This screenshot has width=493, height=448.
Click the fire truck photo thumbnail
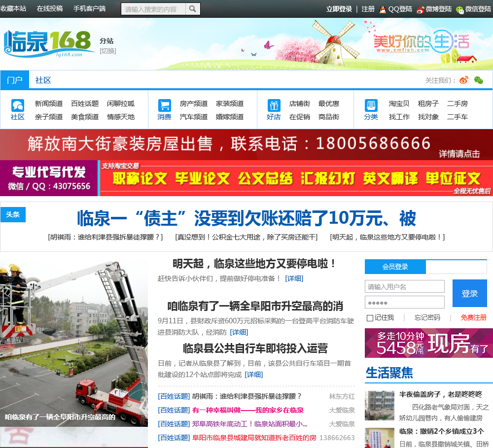coord(74,343)
